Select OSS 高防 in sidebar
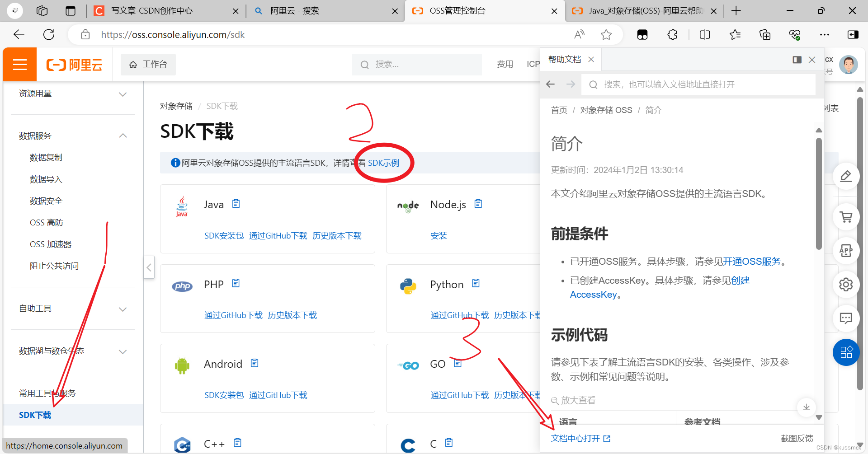The height and width of the screenshot is (454, 868). [x=47, y=223]
